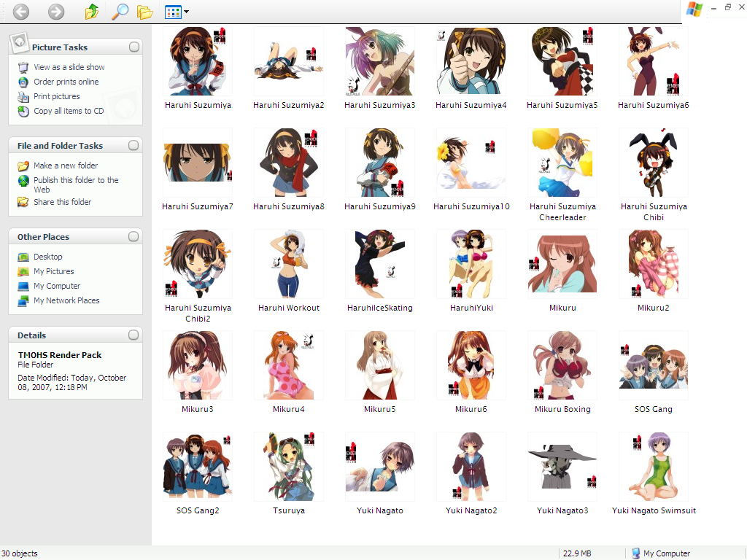Viewport: 747px width, 560px height.
Task: Choose Share this folder link
Action: point(63,202)
